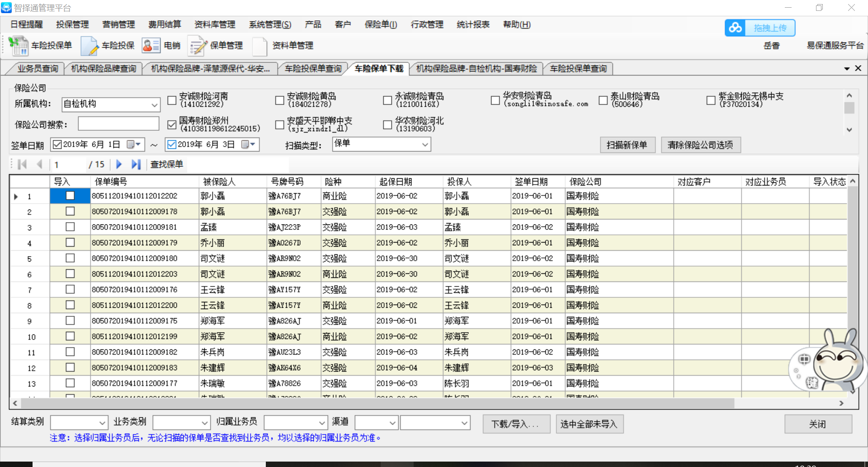
Task: Click the 选中全部未导入 button
Action: pyautogui.click(x=589, y=424)
